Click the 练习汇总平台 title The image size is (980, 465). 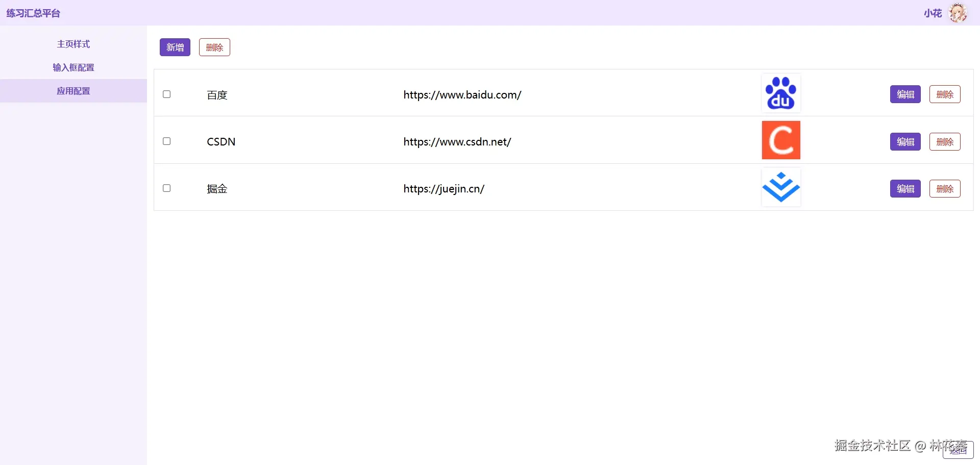[x=33, y=13]
